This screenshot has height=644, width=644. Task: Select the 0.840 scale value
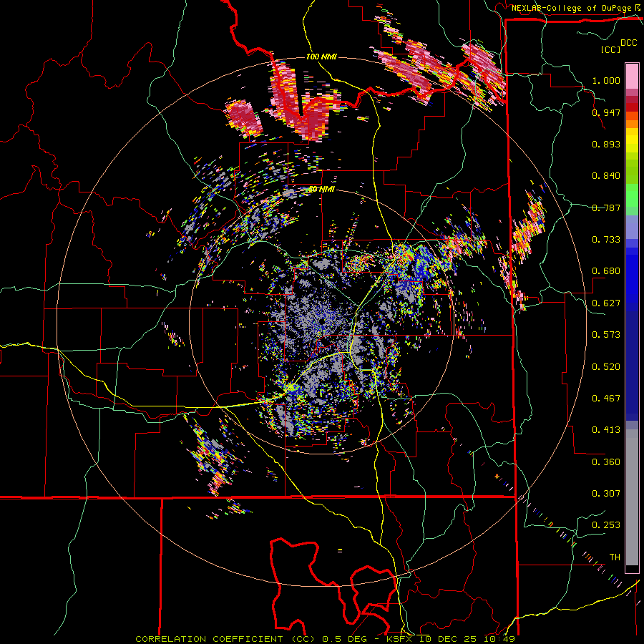pyautogui.click(x=606, y=176)
